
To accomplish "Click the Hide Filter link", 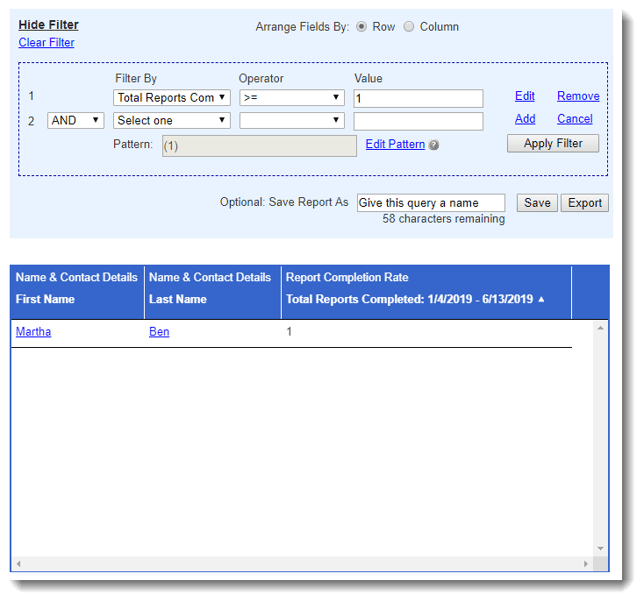I will pos(48,25).
